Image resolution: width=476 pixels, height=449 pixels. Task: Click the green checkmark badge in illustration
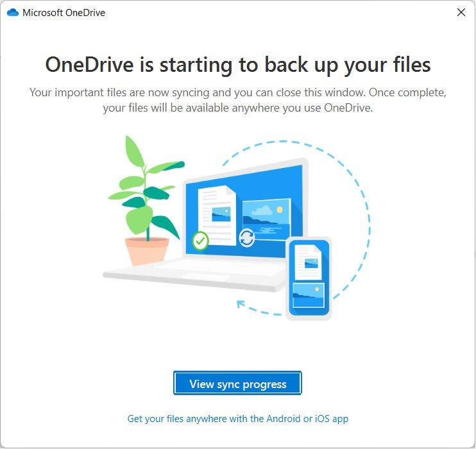point(200,241)
